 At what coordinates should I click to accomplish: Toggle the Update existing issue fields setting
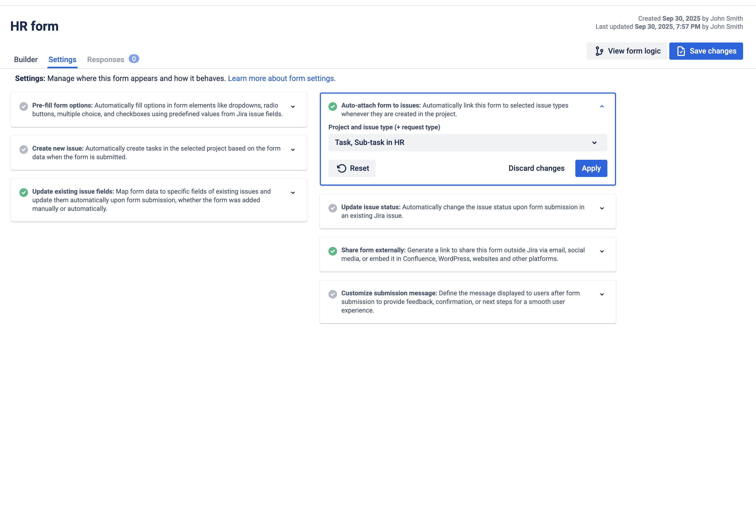(23, 193)
